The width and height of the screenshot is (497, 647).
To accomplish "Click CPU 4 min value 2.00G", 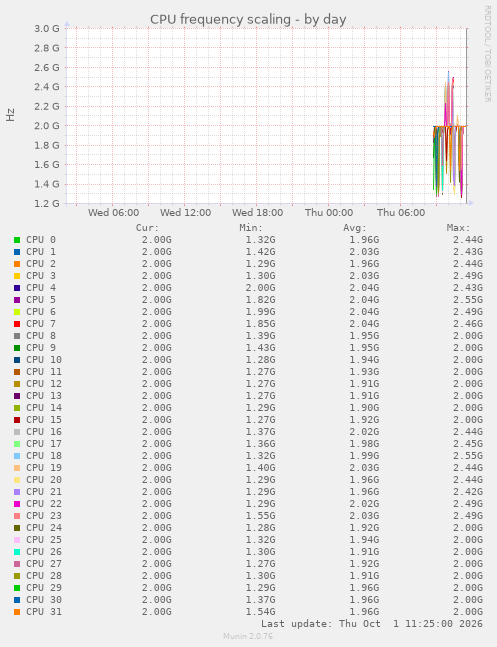I will tap(260, 288).
